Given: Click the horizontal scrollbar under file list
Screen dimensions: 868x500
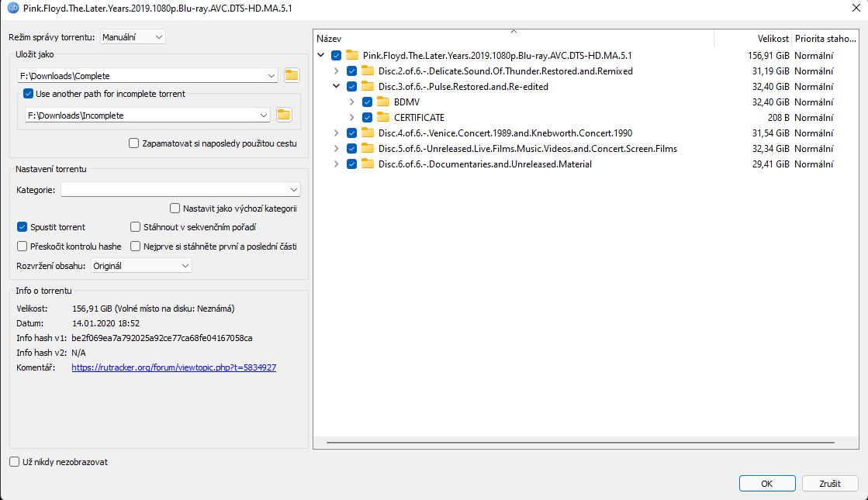Looking at the screenshot, I should click(580, 443).
